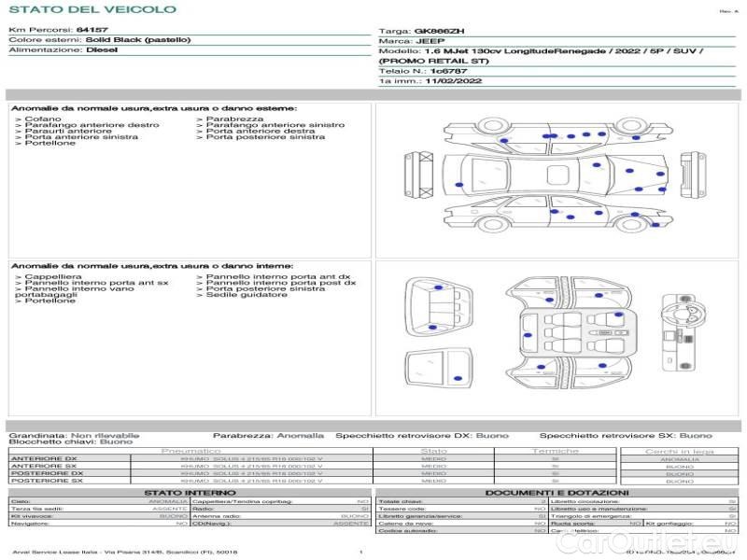Screen dimensions: 747x560
Task: Click the "Marca: JEEP" line
Action: (412, 41)
